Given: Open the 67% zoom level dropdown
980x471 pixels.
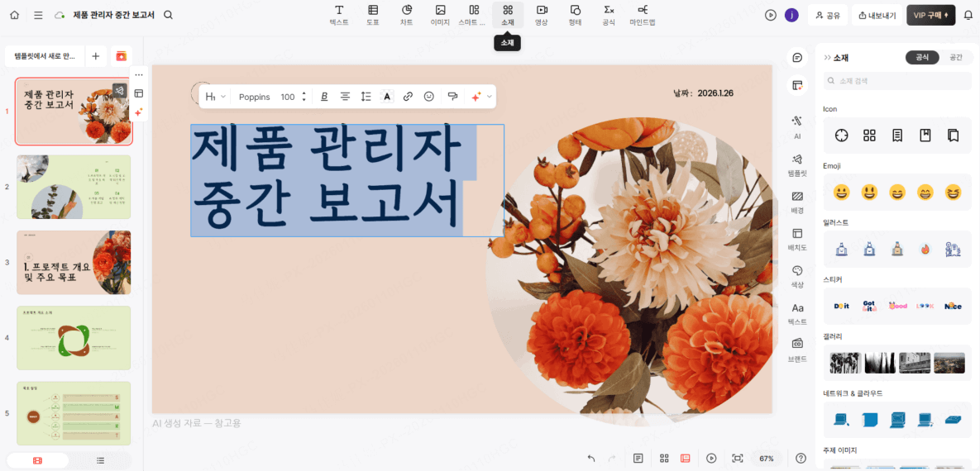Looking at the screenshot, I should [x=767, y=459].
